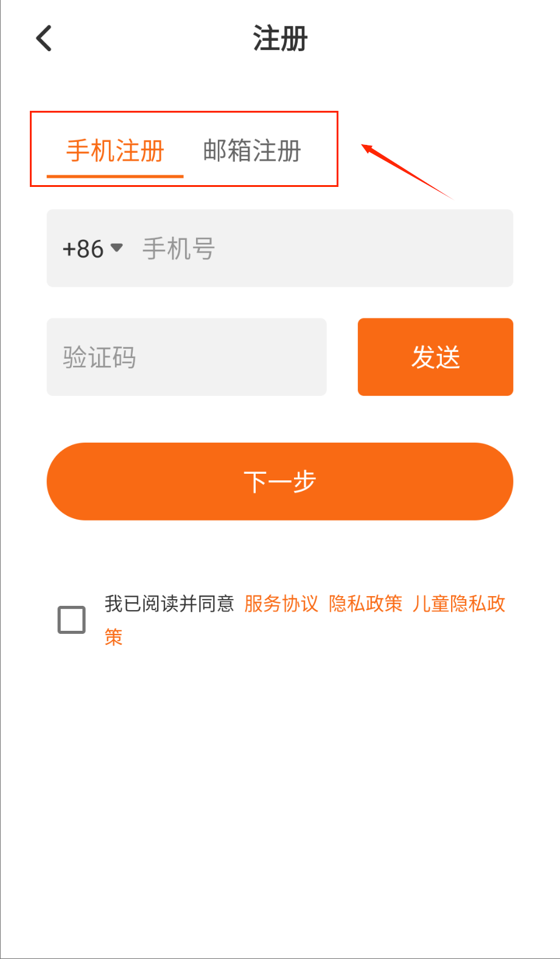This screenshot has height=959, width=560.
Task: Focus the 手机号 input field
Action: pos(323,248)
